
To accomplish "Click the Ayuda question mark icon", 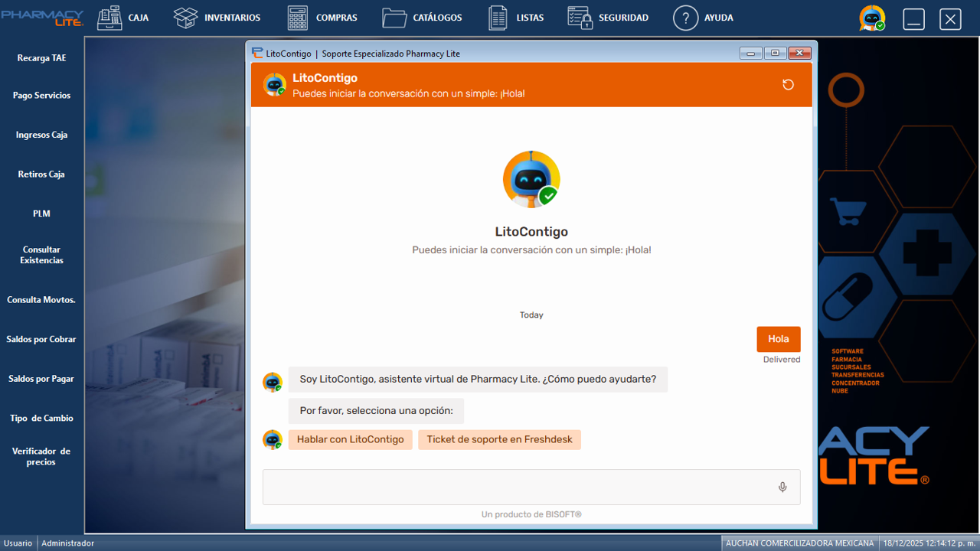I will tap(685, 18).
